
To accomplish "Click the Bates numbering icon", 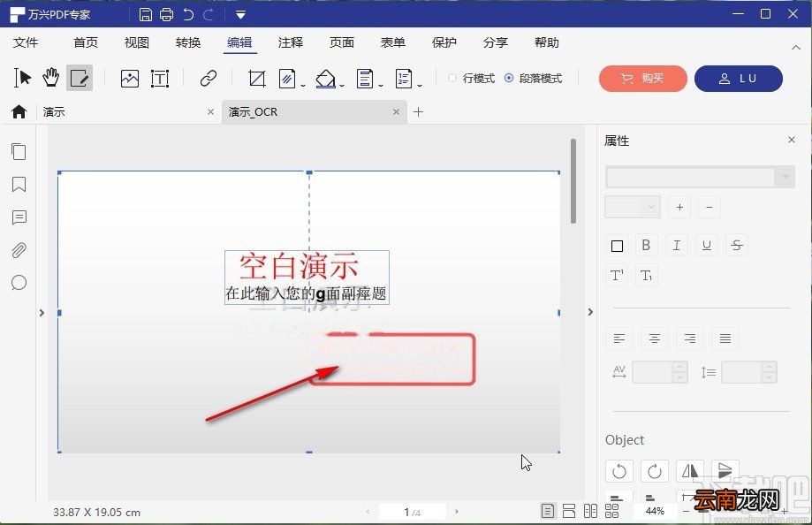I will click(404, 79).
